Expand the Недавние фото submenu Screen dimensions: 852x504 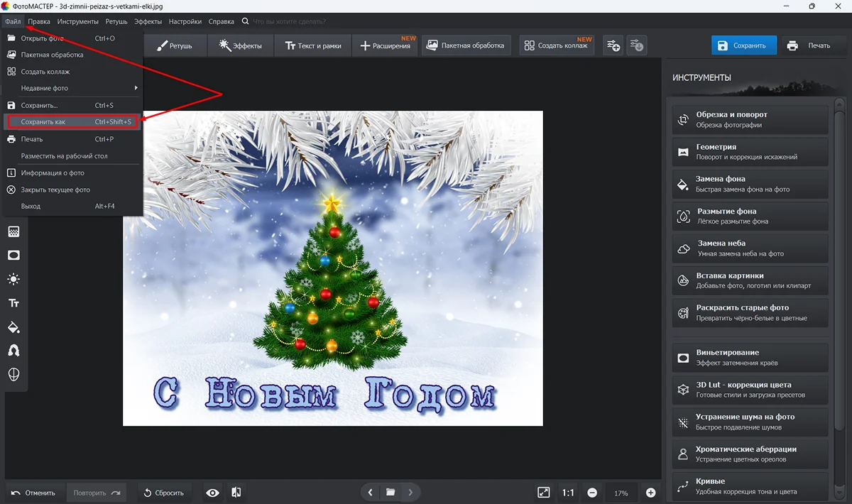pos(72,88)
